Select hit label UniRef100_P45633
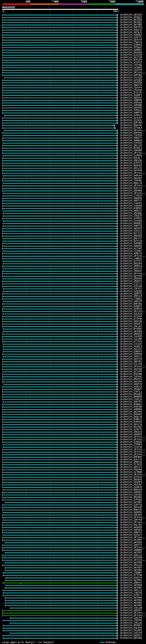The width and height of the screenshot is (146, 644). coord(131,110)
